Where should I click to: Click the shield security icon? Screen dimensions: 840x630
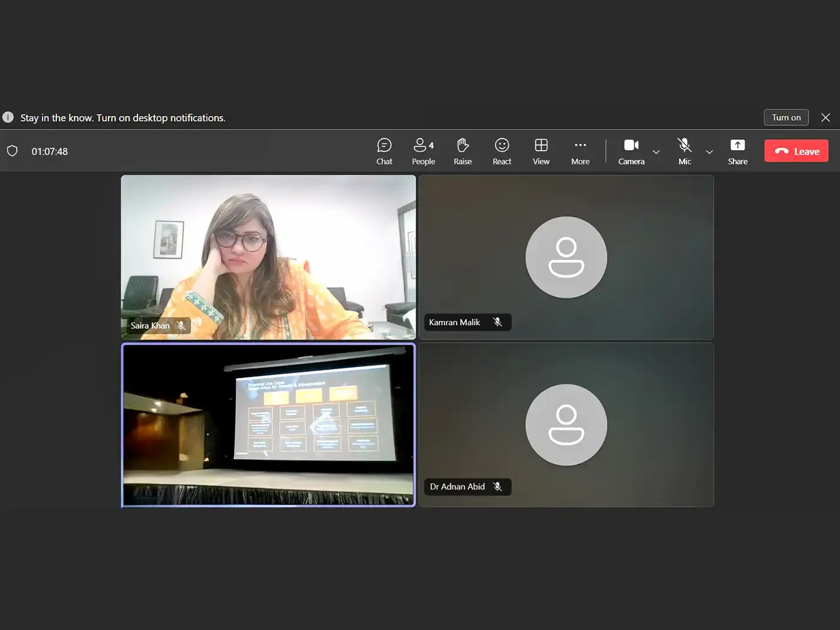tap(12, 151)
